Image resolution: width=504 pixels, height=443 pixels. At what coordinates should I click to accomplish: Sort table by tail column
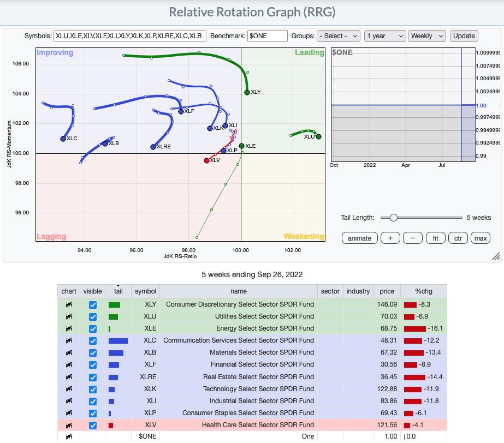click(x=118, y=291)
